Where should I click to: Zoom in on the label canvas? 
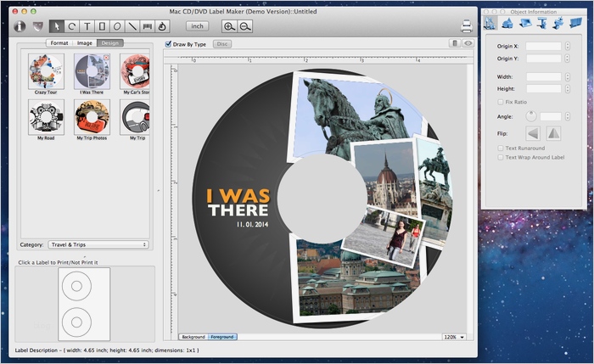(229, 26)
